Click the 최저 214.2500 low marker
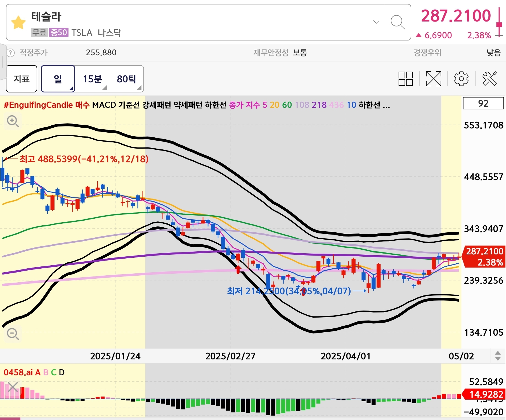This screenshot has height=420, width=506. tap(289, 291)
